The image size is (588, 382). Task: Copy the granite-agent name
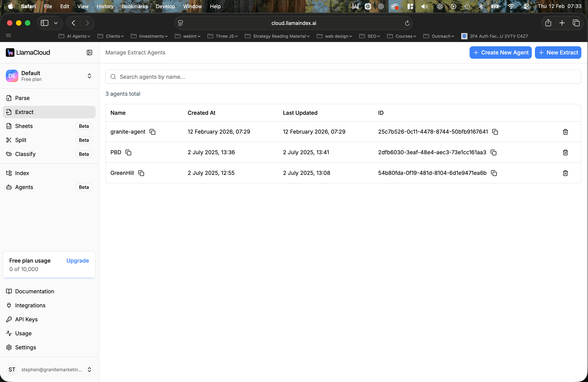[x=152, y=132]
